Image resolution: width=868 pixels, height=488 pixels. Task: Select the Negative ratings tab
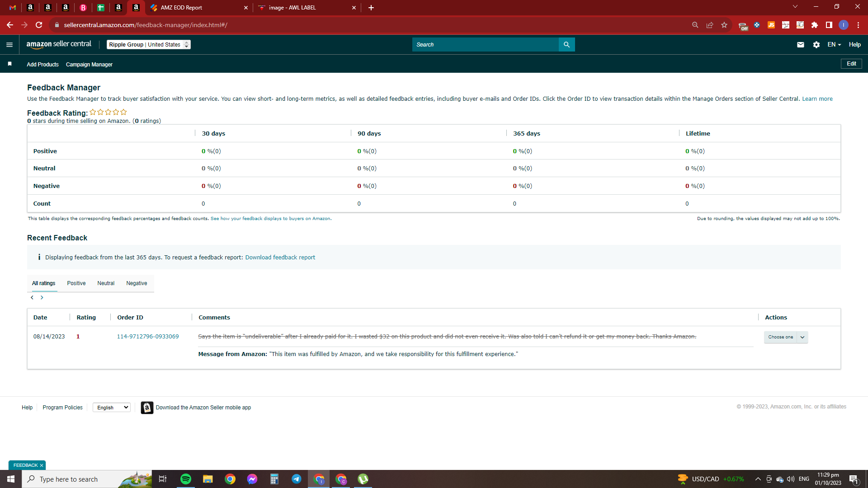(x=137, y=283)
